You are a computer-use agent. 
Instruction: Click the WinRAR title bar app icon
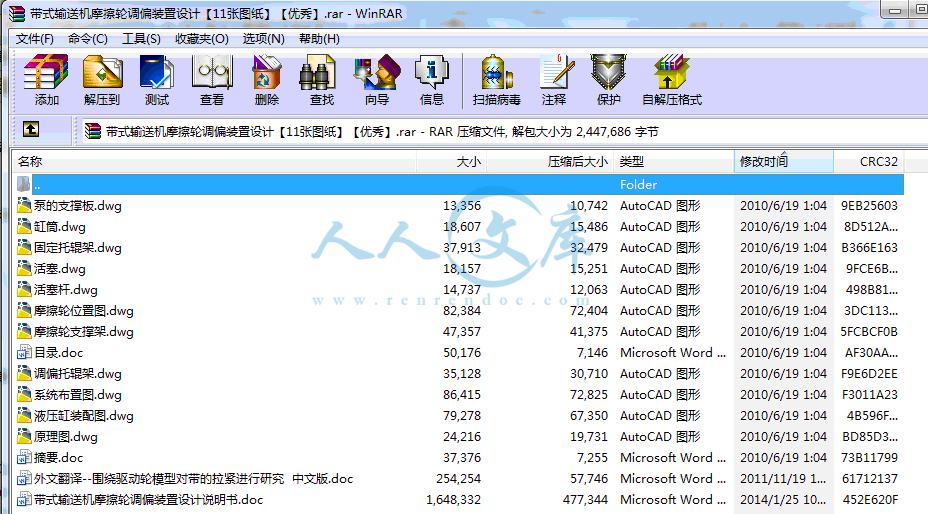coord(17,13)
